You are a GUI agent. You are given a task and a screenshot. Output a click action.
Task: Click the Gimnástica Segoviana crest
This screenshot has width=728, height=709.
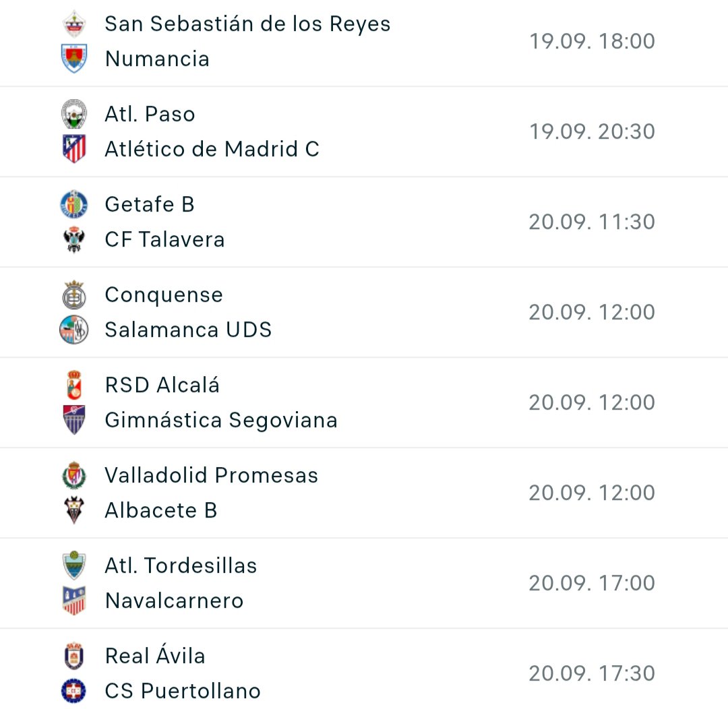[x=74, y=420]
